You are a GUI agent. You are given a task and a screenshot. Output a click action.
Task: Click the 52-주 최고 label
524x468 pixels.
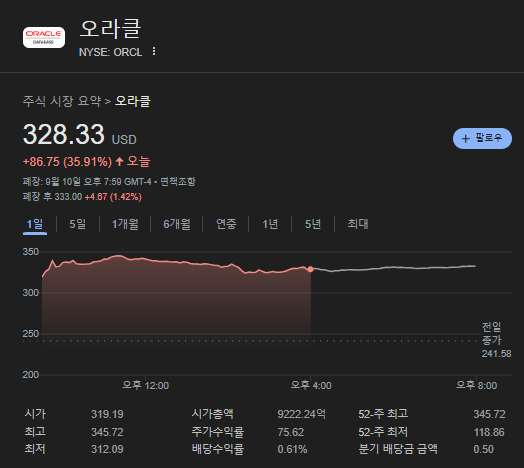pos(383,414)
